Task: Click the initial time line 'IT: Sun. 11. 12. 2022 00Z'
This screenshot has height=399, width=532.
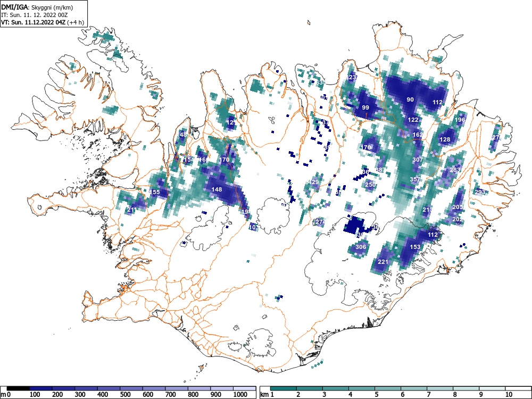Action: click(34, 15)
